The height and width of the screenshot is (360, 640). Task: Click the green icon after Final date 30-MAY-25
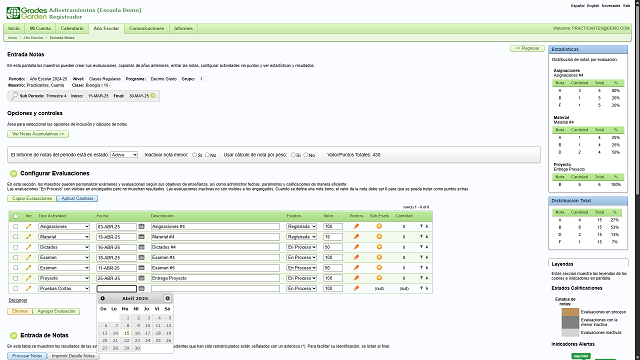coord(153,96)
